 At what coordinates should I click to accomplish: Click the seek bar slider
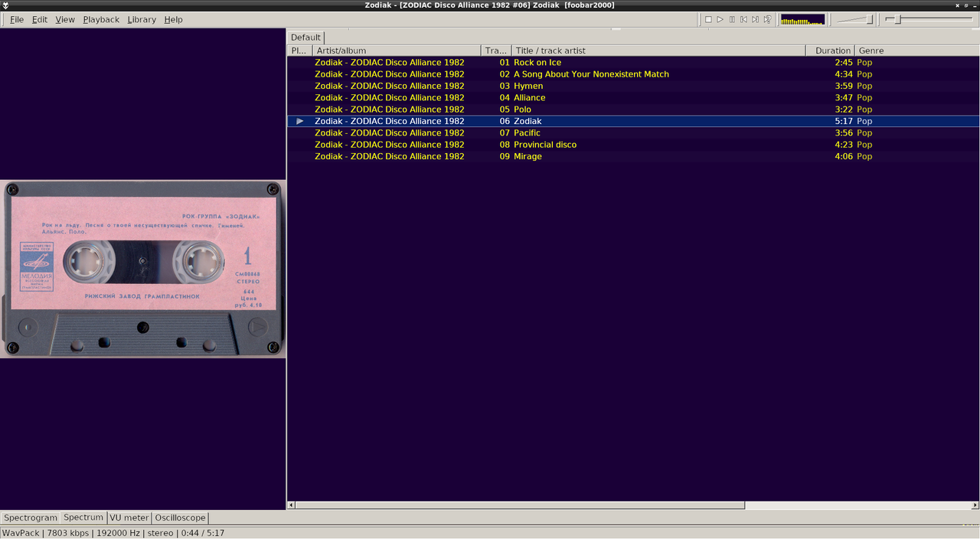click(x=929, y=19)
